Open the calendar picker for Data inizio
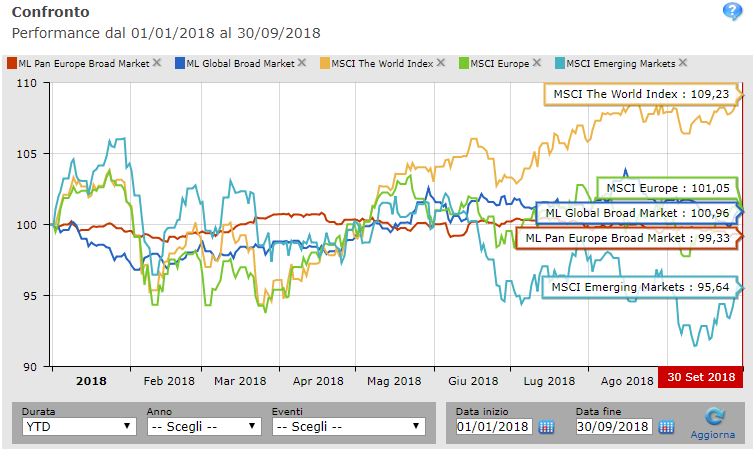 click(x=546, y=427)
